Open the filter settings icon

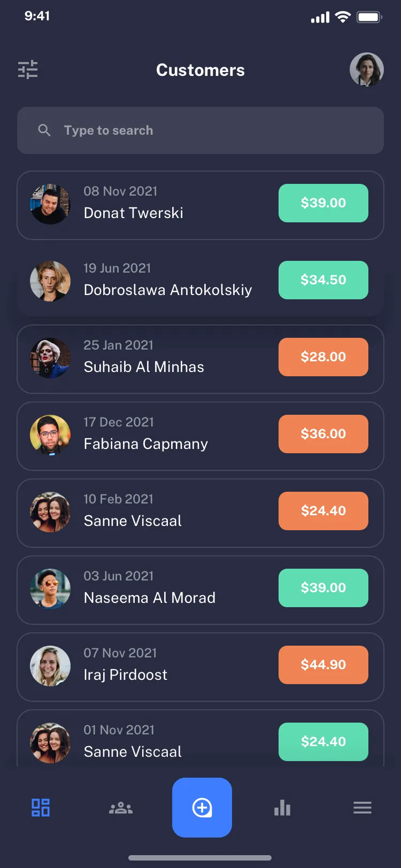tap(28, 69)
